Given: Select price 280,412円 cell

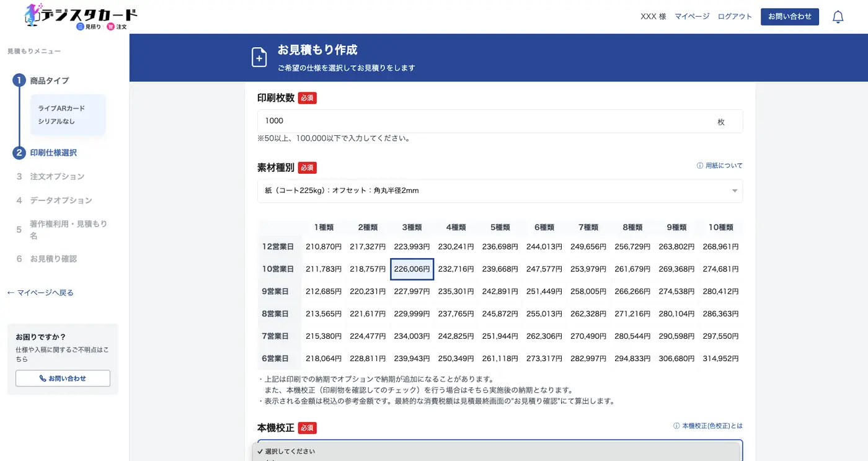Looking at the screenshot, I should point(720,292).
